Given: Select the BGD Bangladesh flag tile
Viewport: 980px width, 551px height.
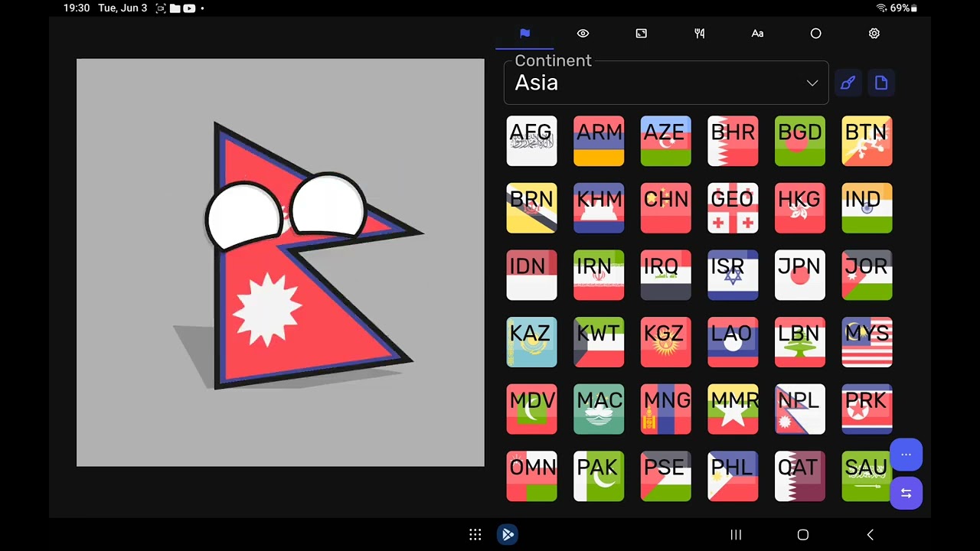Looking at the screenshot, I should (800, 141).
